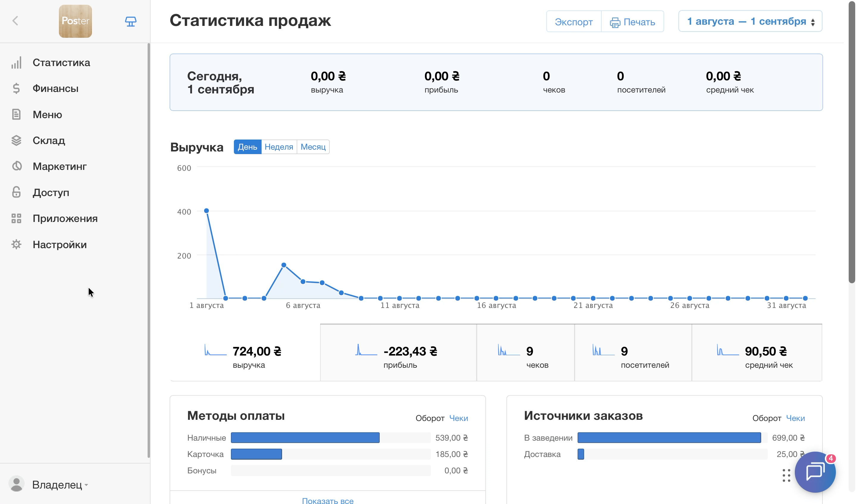This screenshot has height=504, width=857.
Task: Toggle Оборот in Методы оплаты
Action: pyautogui.click(x=430, y=418)
